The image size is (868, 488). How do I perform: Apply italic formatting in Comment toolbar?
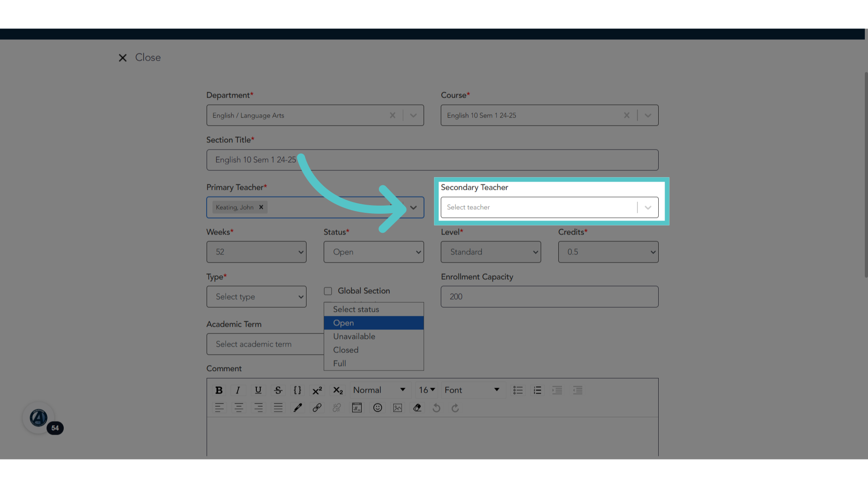coord(238,390)
